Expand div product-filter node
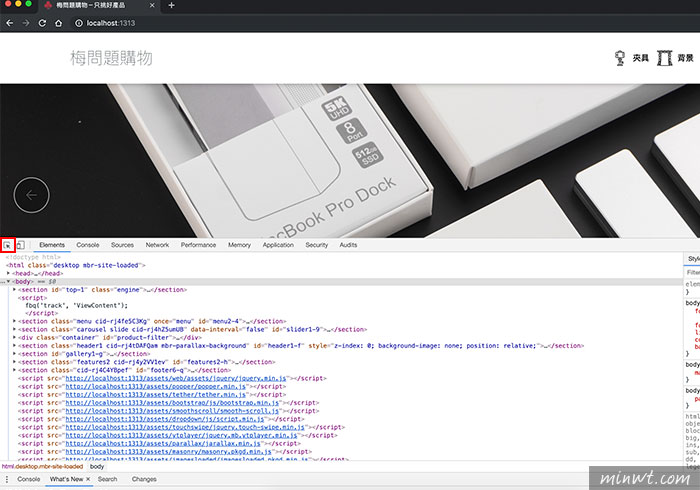 click(15, 337)
